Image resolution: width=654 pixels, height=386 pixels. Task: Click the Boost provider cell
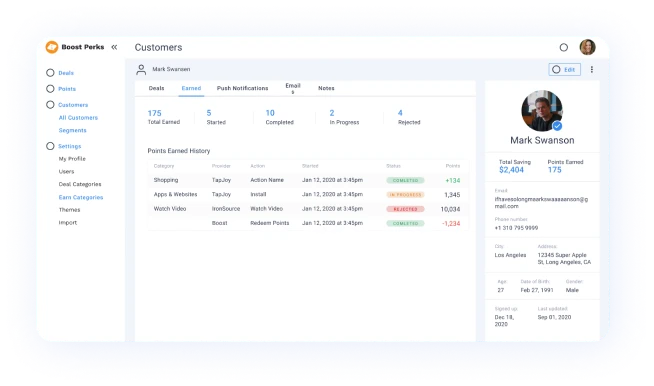pos(219,223)
